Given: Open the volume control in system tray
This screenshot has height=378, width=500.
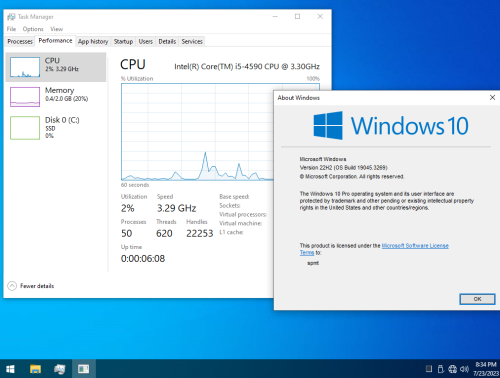Looking at the screenshot, I should click(x=464, y=369).
